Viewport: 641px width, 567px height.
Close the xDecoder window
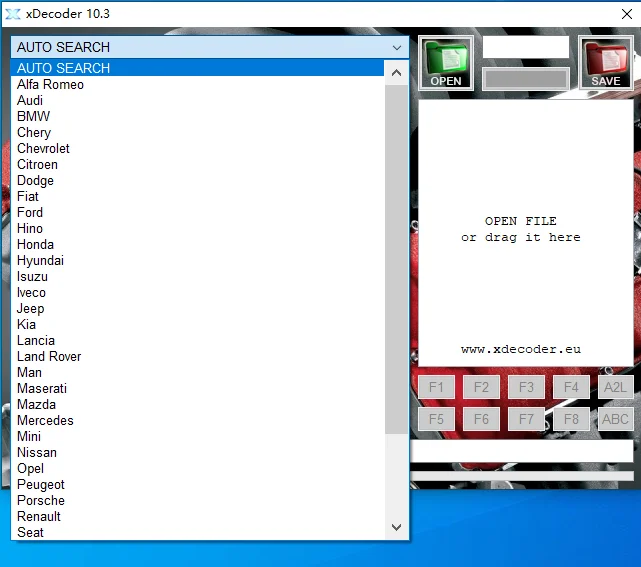(x=627, y=14)
